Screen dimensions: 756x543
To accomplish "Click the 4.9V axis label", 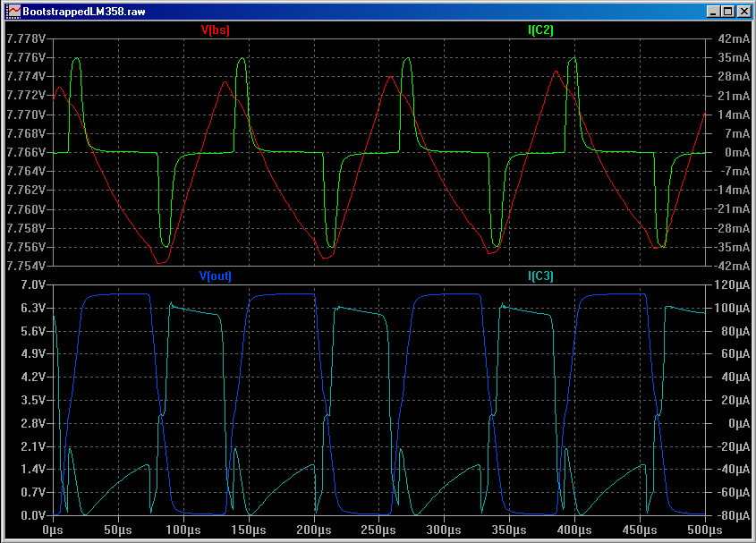I will coord(33,353).
